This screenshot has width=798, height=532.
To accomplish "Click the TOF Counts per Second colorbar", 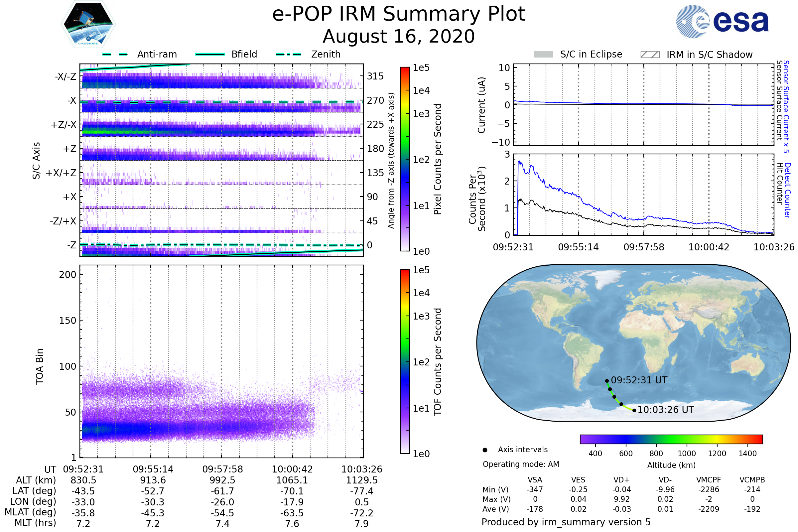I will pyautogui.click(x=405, y=361).
